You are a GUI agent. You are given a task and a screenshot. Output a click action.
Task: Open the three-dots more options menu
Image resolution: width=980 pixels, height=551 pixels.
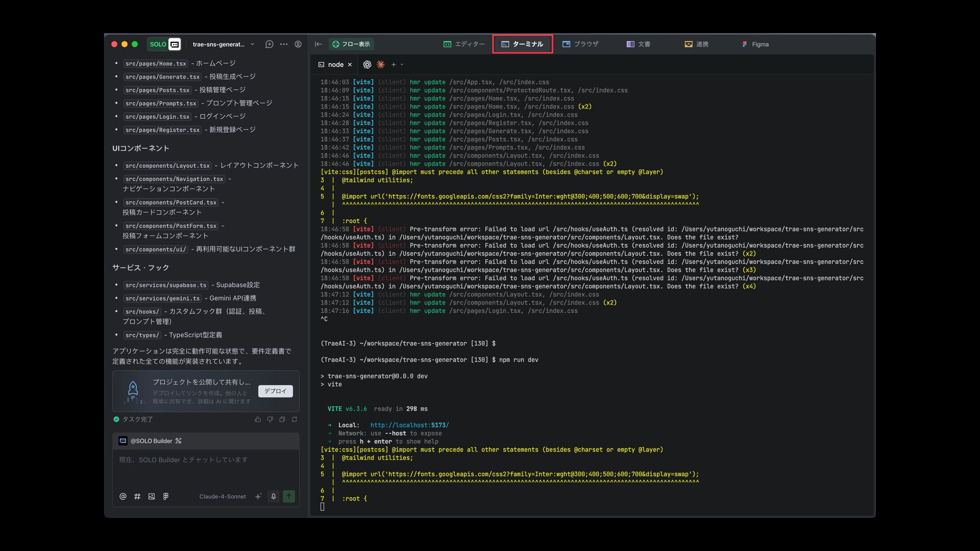[x=284, y=44]
